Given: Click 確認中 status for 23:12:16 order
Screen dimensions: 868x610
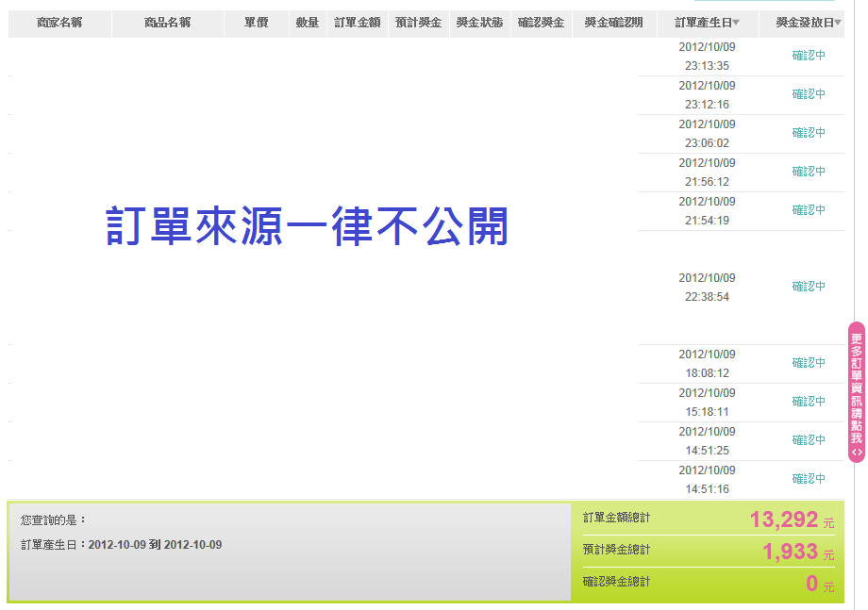Looking at the screenshot, I should tap(809, 94).
